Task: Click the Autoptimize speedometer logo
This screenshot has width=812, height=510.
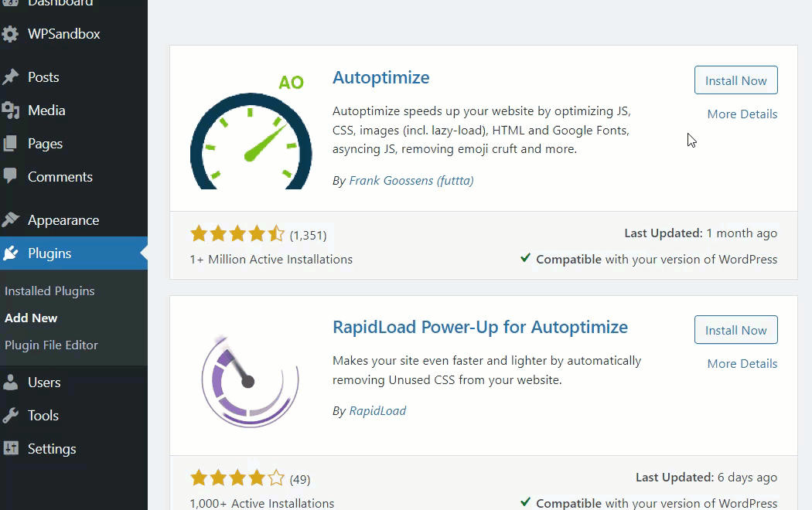Action: [251, 131]
